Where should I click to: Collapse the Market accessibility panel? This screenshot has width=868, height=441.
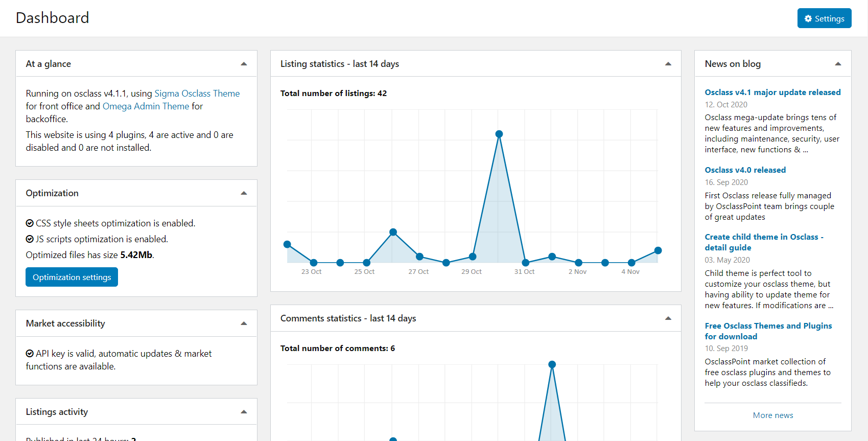coord(244,323)
